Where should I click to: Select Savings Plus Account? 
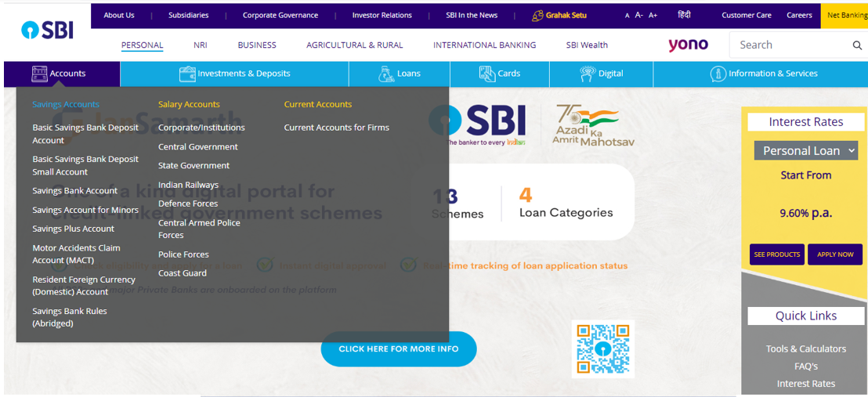coord(73,229)
